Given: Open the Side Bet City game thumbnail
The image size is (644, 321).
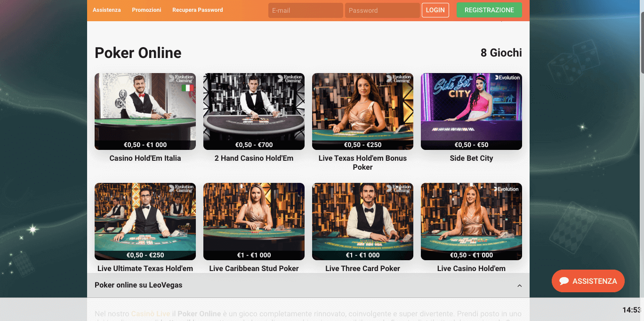Looking at the screenshot, I should [x=471, y=111].
